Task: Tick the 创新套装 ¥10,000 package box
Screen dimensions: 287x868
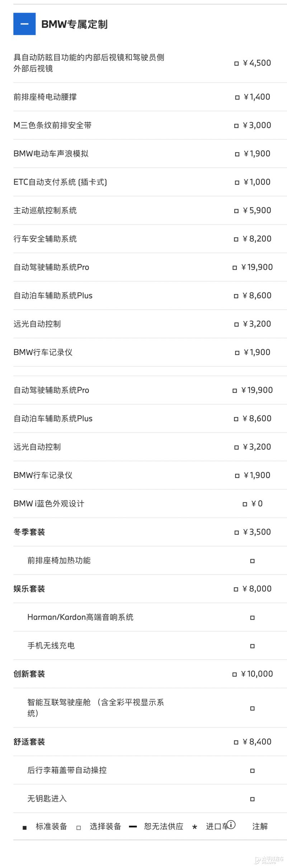Action: coord(235,675)
